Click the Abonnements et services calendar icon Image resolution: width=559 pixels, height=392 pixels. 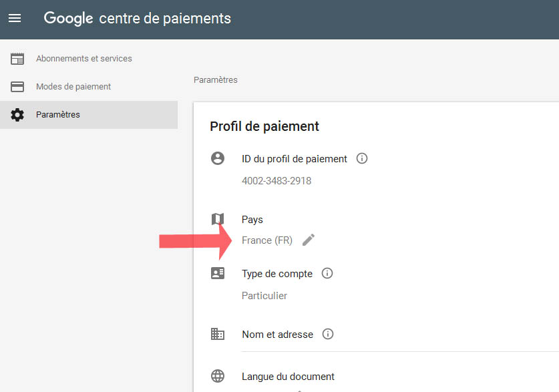pyautogui.click(x=17, y=59)
